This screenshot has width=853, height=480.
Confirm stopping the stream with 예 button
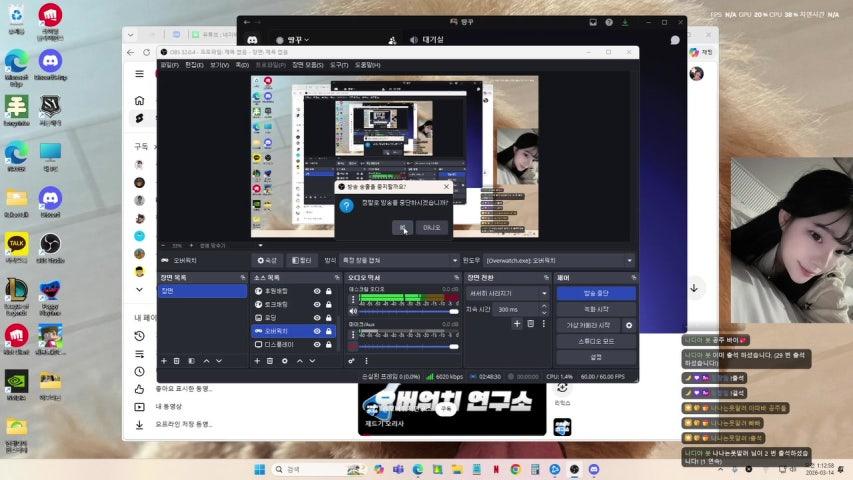pos(402,227)
